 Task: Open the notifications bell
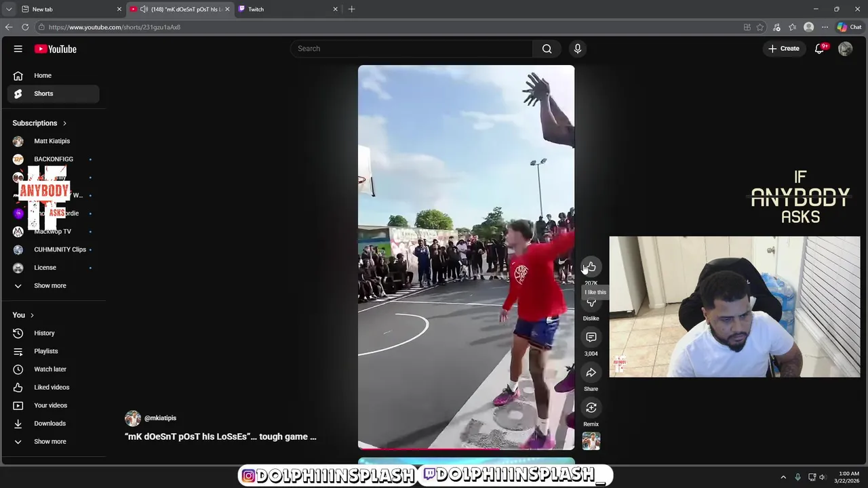820,49
